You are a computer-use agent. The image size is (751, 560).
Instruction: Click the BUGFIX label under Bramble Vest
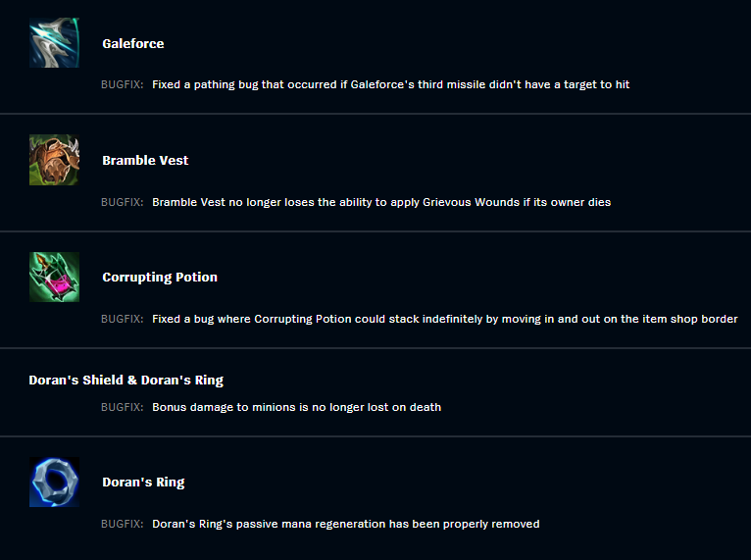123,202
